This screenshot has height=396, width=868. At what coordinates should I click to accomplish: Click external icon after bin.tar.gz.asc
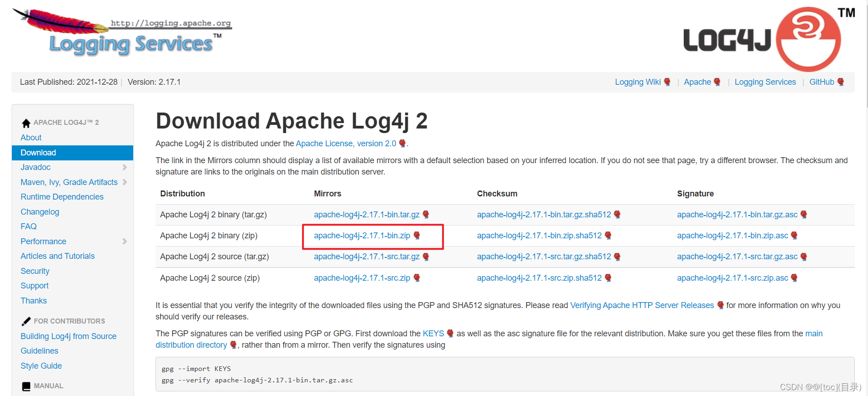click(804, 215)
